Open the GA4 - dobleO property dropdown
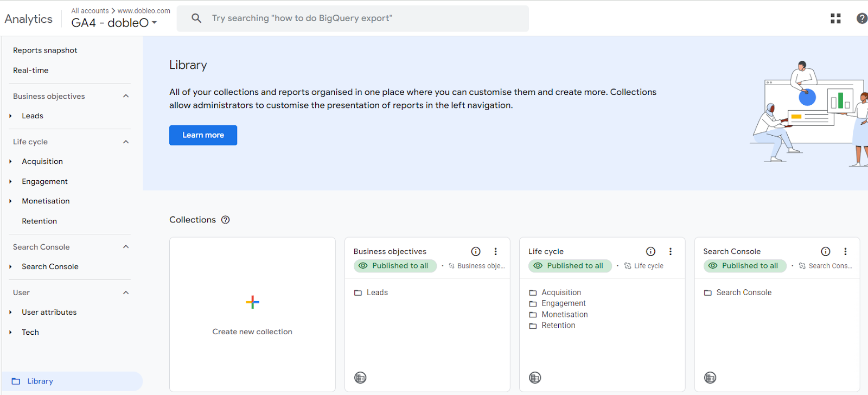The width and height of the screenshot is (868, 395). 114,23
